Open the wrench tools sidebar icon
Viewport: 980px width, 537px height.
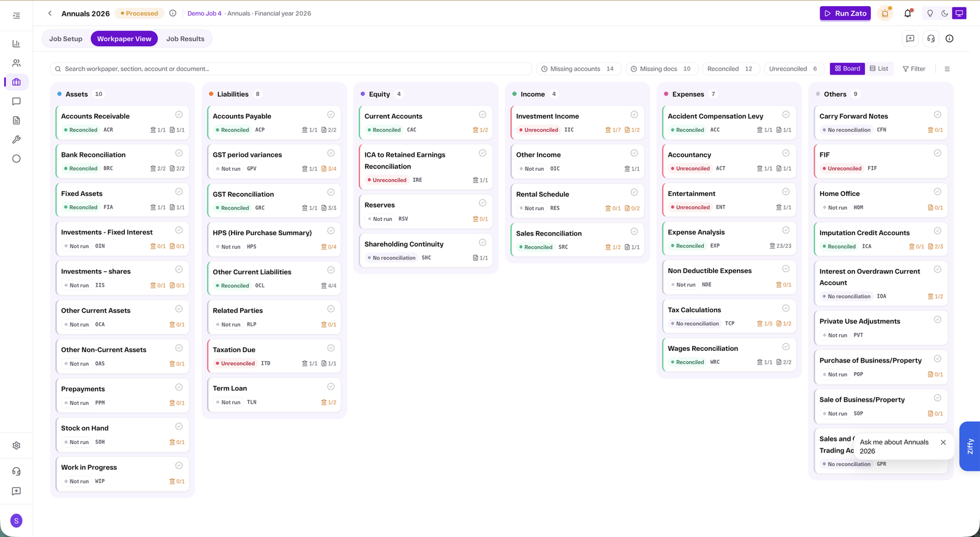click(17, 140)
